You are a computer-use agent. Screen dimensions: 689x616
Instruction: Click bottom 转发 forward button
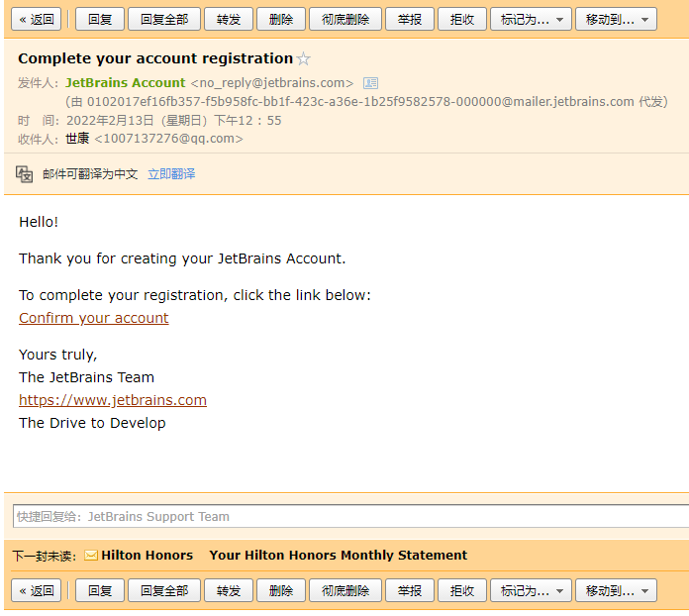tap(229, 590)
